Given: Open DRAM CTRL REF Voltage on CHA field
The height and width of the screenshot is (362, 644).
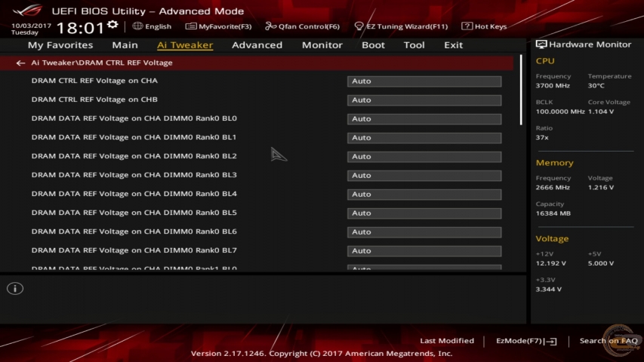Looking at the screenshot, I should (x=424, y=81).
